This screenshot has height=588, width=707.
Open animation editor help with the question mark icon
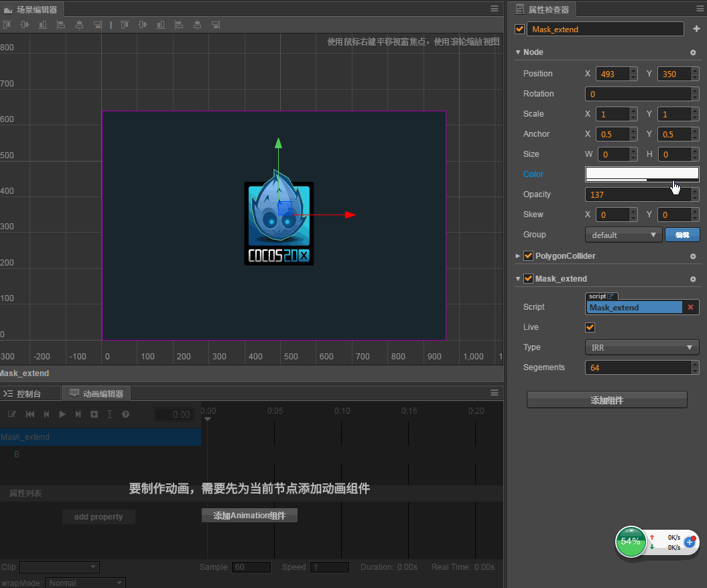click(x=125, y=414)
